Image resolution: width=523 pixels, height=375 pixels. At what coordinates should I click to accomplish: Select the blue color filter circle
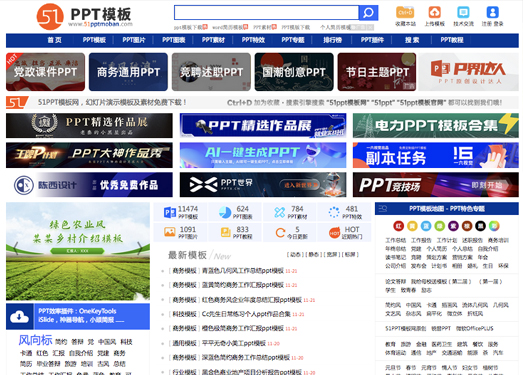tap(426, 226)
